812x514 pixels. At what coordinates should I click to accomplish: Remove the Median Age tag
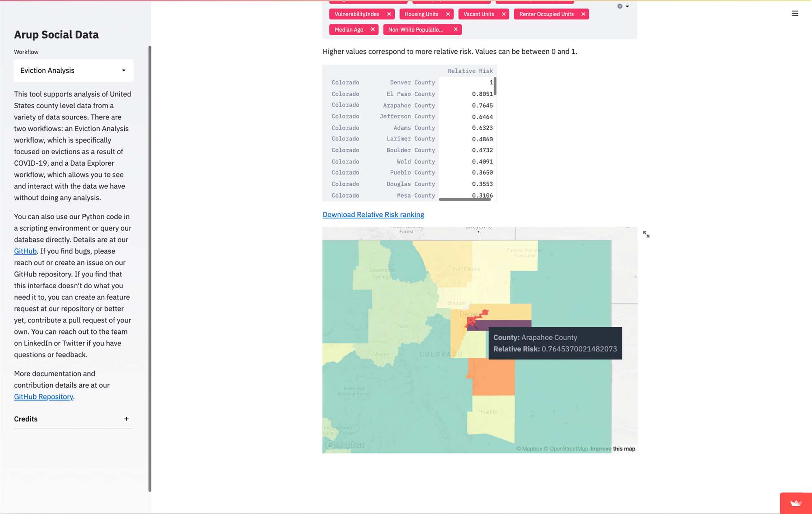[x=373, y=30]
